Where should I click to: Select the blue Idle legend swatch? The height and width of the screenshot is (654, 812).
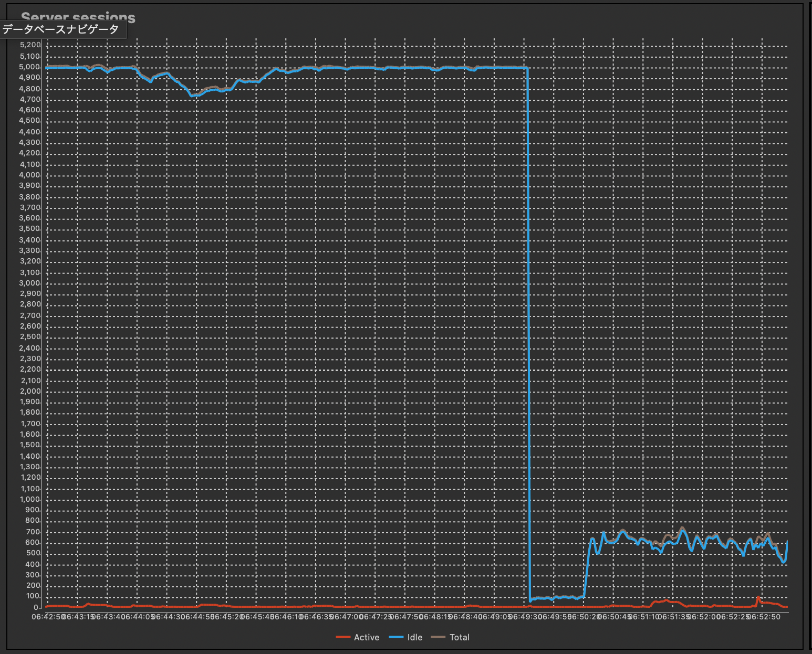[x=396, y=637]
